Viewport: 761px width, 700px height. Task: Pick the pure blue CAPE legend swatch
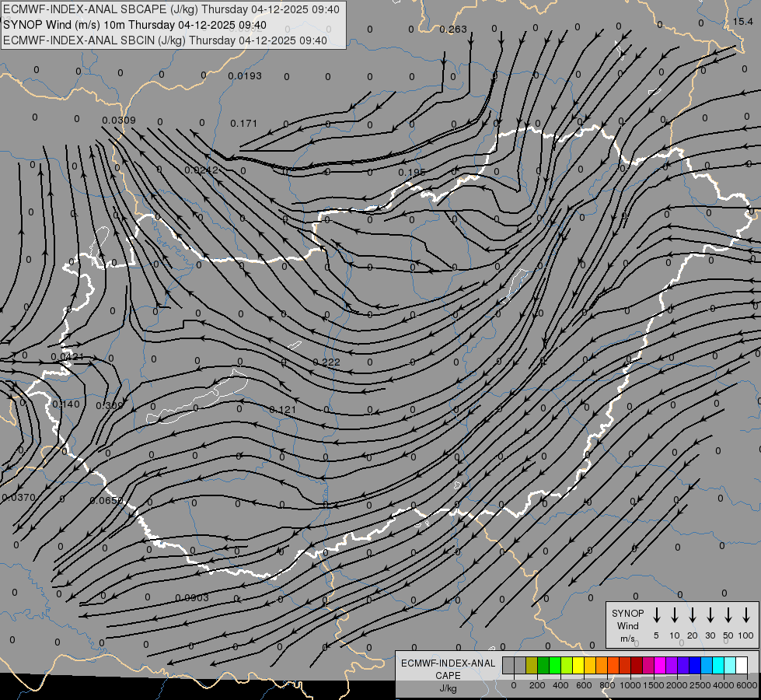pyautogui.click(x=694, y=665)
